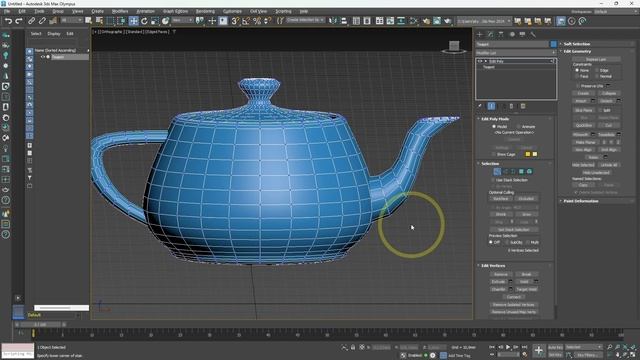Click the animation time slider handle
The width and height of the screenshot is (640, 360).
click(40, 325)
